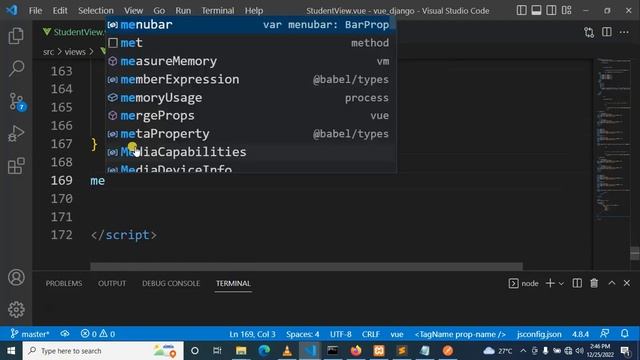This screenshot has height=360, width=640.
Task: Open errors and warnings status indicator
Action: click(x=98, y=334)
